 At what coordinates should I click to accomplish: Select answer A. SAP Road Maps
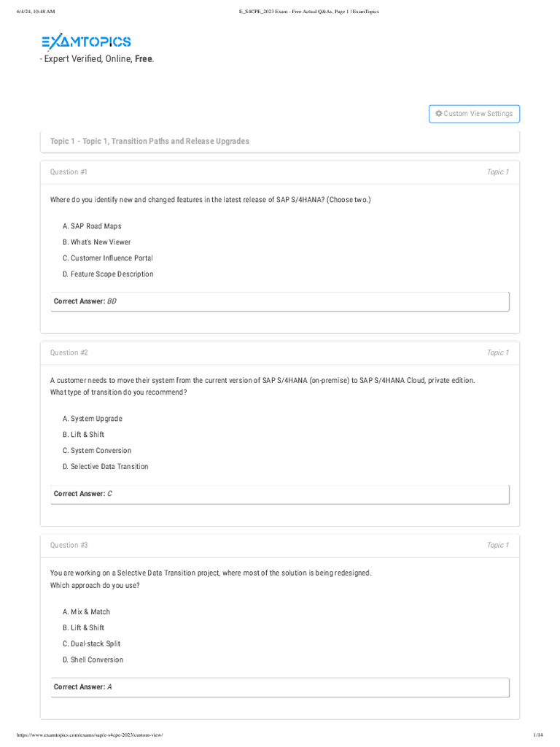(x=92, y=226)
